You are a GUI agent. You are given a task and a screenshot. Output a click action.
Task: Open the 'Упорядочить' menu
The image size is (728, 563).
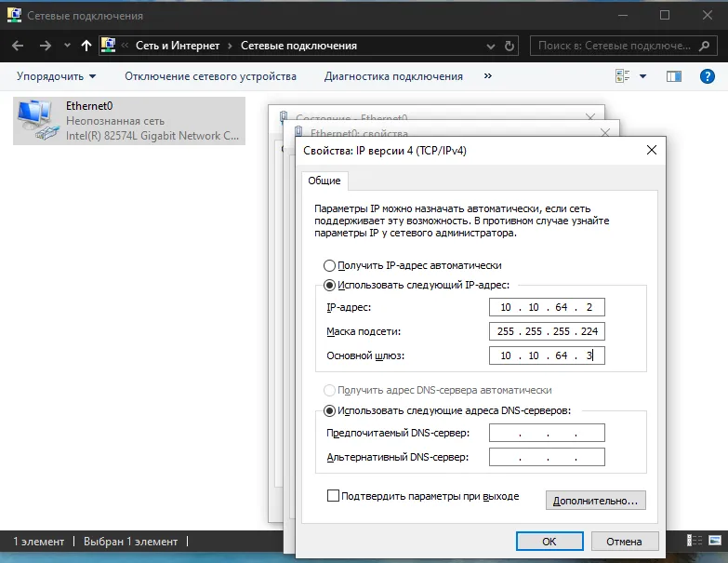(56, 76)
